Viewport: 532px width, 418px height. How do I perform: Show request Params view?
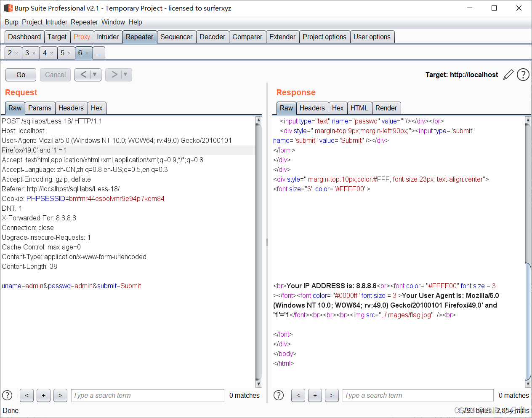40,108
